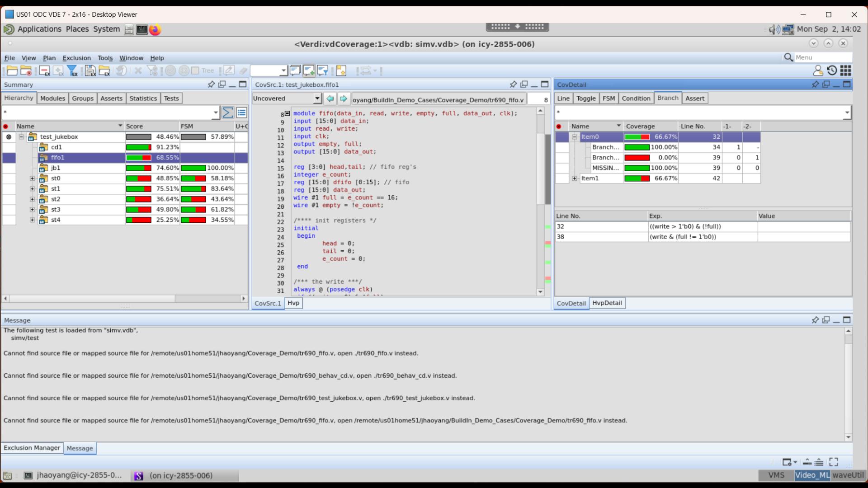Expand the st2 tree node
868x488 pixels.
[x=32, y=199]
